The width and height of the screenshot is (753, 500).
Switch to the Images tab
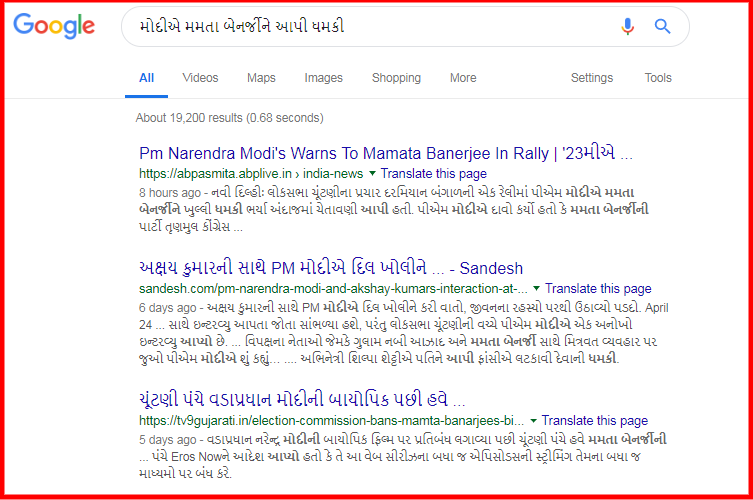tap(324, 78)
